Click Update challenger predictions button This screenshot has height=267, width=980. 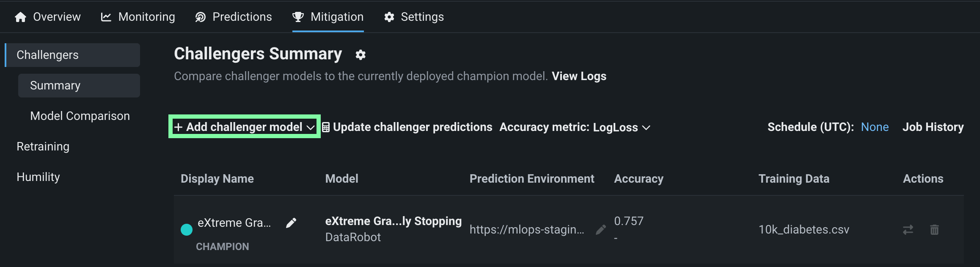click(x=407, y=127)
